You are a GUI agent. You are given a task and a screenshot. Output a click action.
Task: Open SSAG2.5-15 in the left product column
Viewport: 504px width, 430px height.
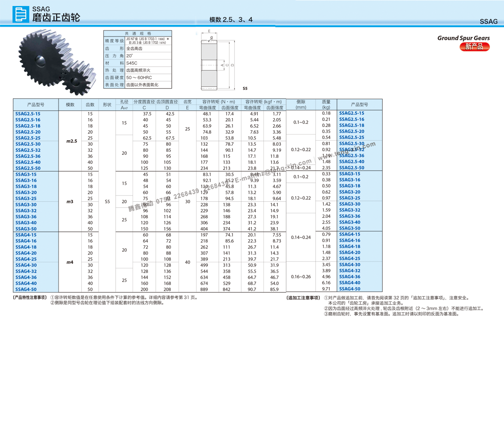point(28,114)
